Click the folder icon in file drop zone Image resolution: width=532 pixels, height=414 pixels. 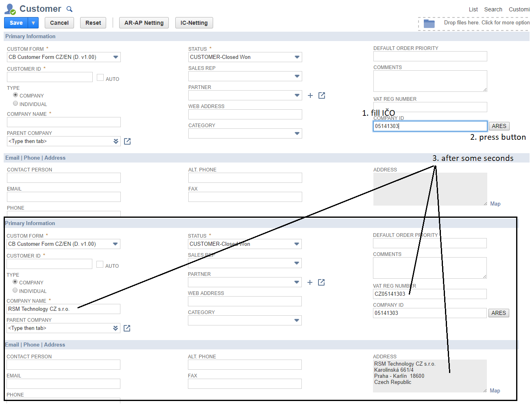tap(429, 24)
